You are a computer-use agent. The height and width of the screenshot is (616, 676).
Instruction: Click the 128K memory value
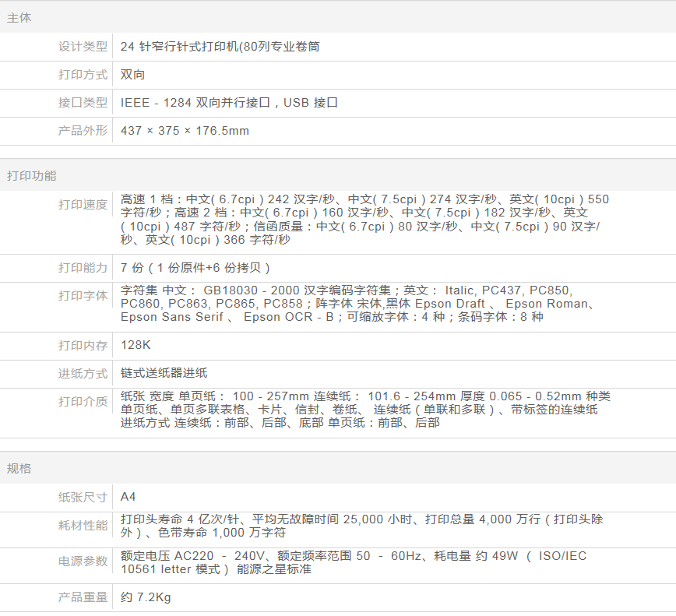click(x=136, y=346)
